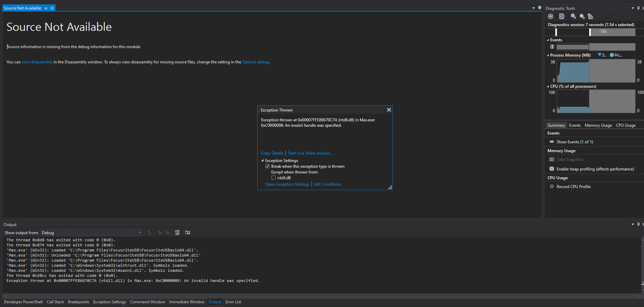Click Edit Conditions link
Screen dimensions: 644x307
(327, 184)
